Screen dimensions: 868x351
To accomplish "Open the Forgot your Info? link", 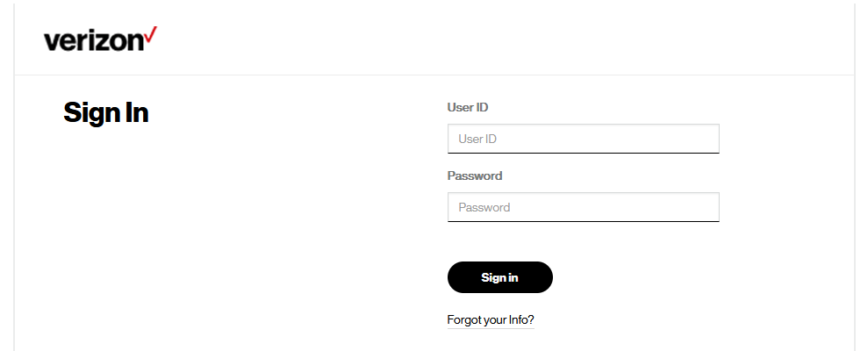I will pos(491,320).
